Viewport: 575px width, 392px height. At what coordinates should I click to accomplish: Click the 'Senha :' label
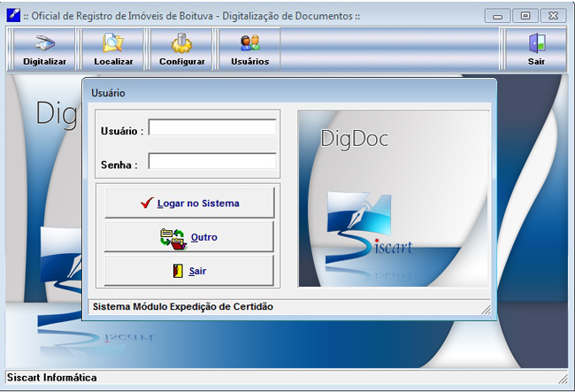[x=119, y=165]
